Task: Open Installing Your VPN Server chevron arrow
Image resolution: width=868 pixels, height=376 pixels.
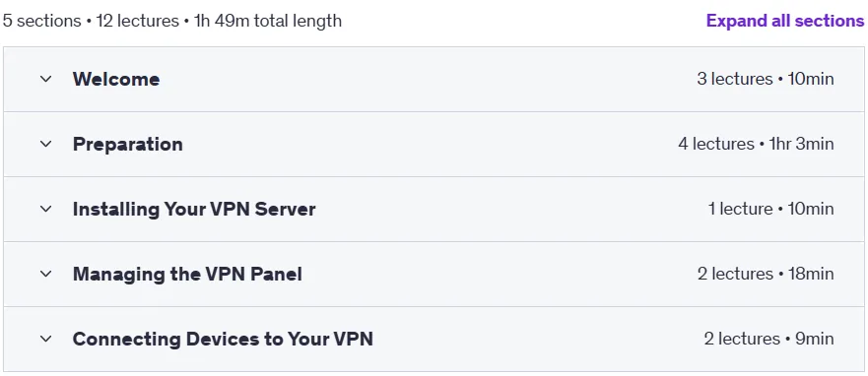Action: pos(46,209)
